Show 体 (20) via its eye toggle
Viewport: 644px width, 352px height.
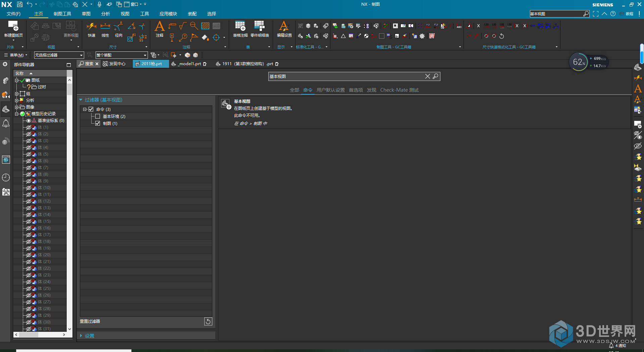click(29, 255)
